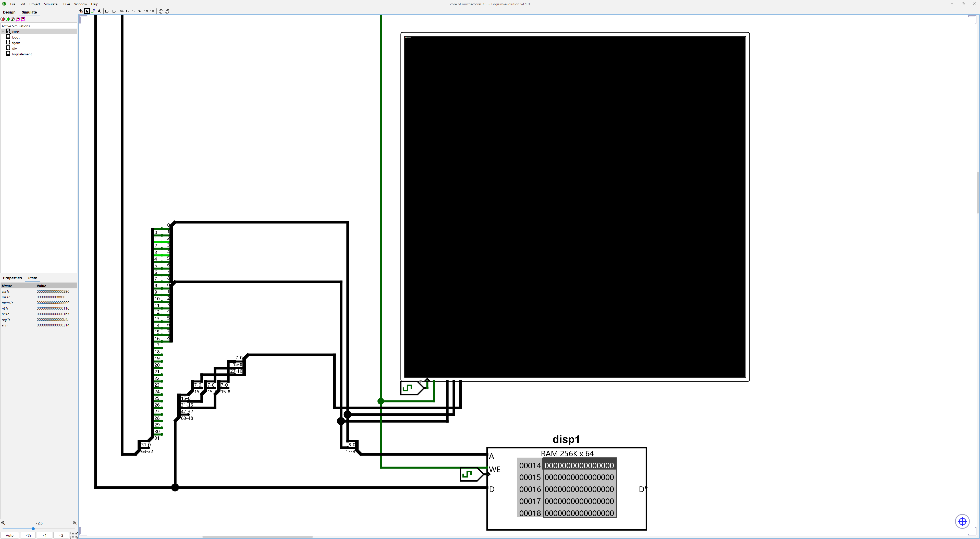Viewport: 980px width, 539px height.
Task: Click the ins1r state row
Action: (39, 297)
